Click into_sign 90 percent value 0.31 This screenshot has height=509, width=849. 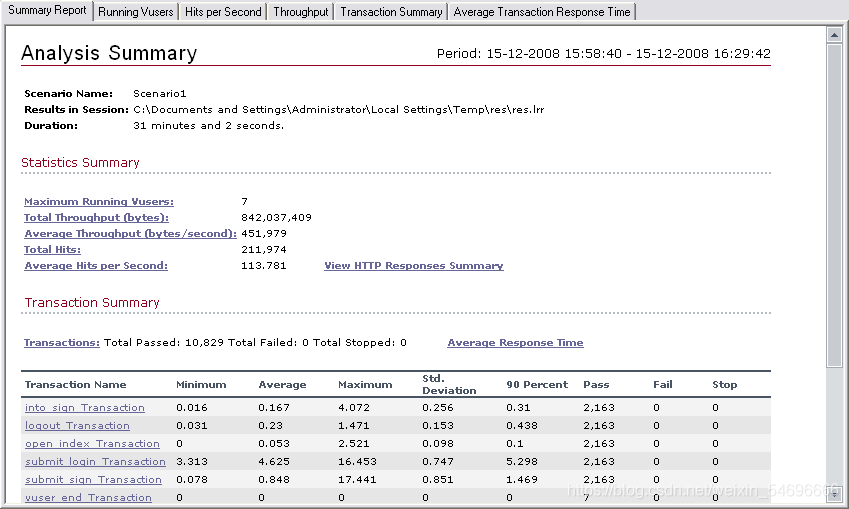518,408
